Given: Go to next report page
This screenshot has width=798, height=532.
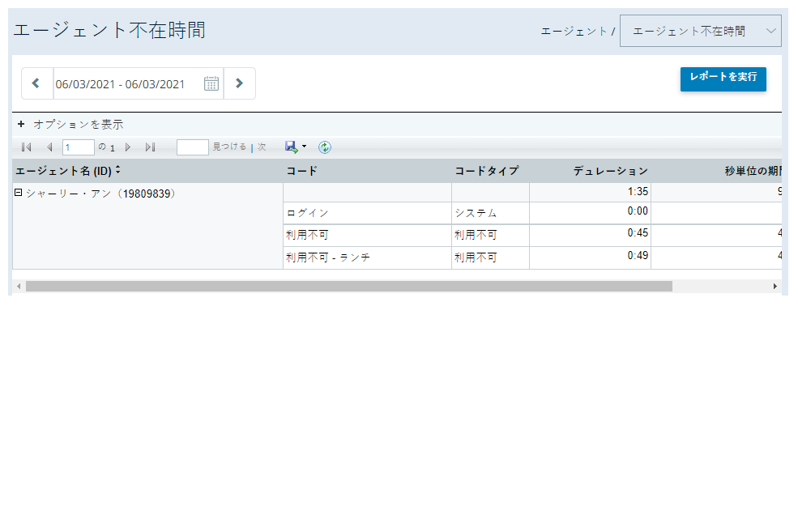Looking at the screenshot, I should coord(128,147).
